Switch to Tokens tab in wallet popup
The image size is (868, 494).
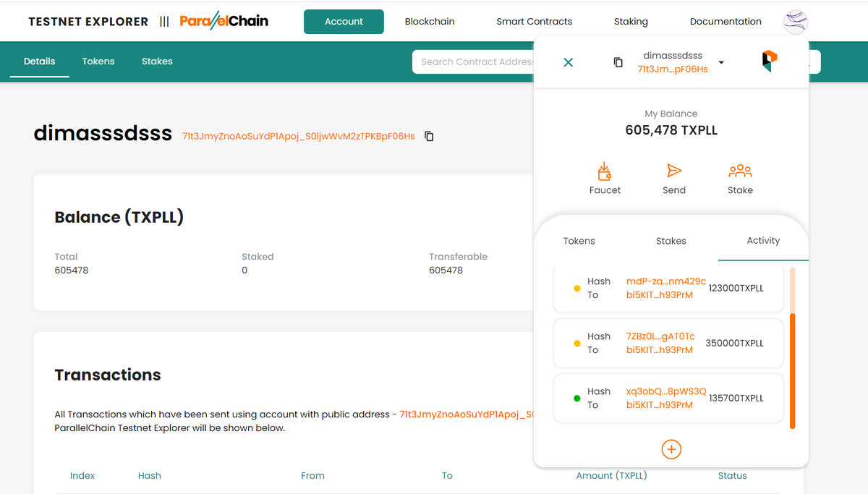coord(579,241)
